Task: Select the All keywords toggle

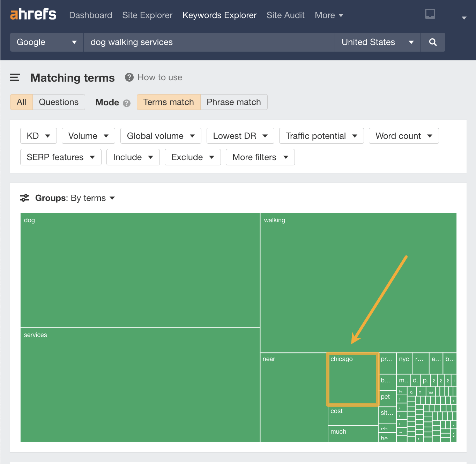Action: (21, 102)
